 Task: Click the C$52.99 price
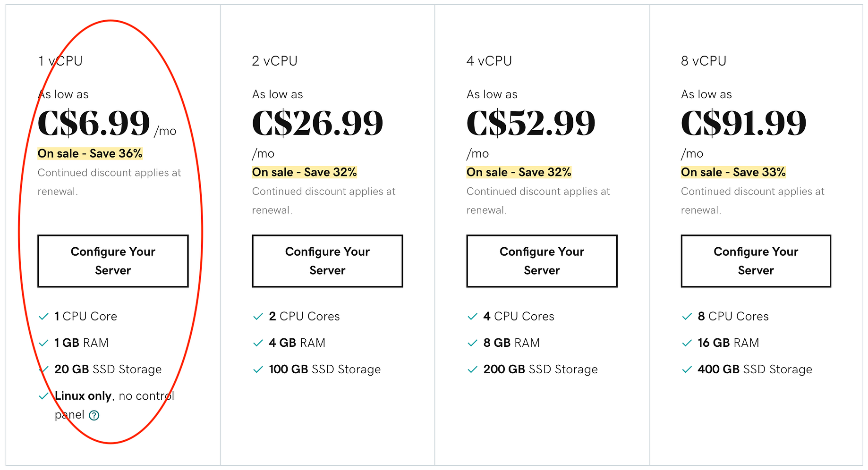[531, 123]
